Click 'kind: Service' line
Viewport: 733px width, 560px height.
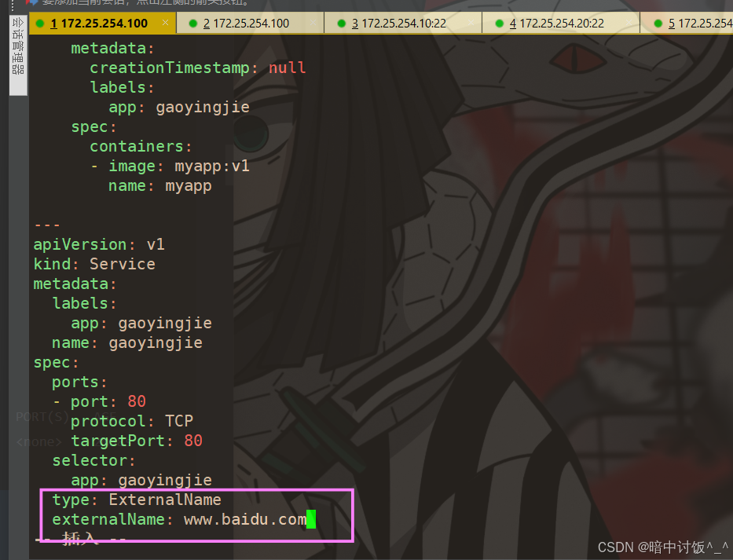(94, 264)
